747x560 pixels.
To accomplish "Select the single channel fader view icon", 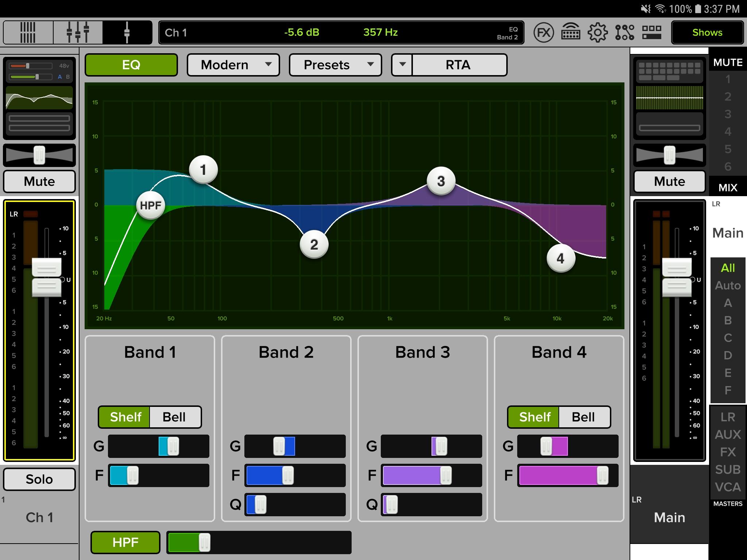I will pos(127,33).
